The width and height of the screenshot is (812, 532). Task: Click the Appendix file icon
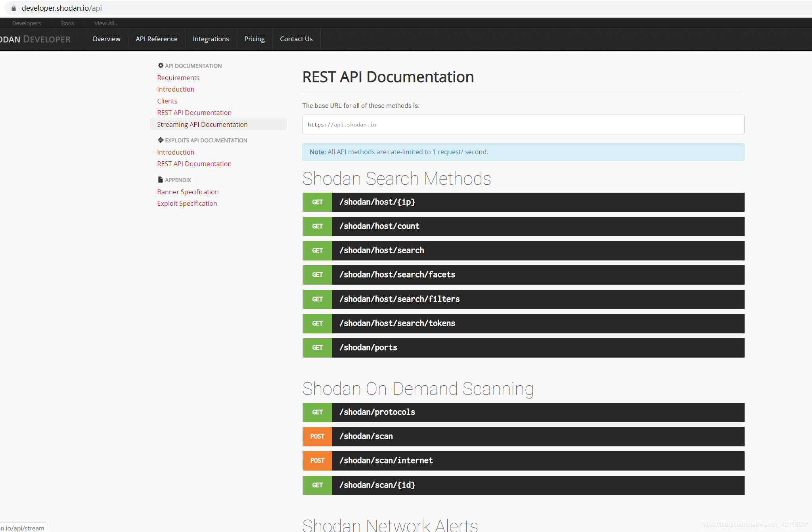pos(161,180)
